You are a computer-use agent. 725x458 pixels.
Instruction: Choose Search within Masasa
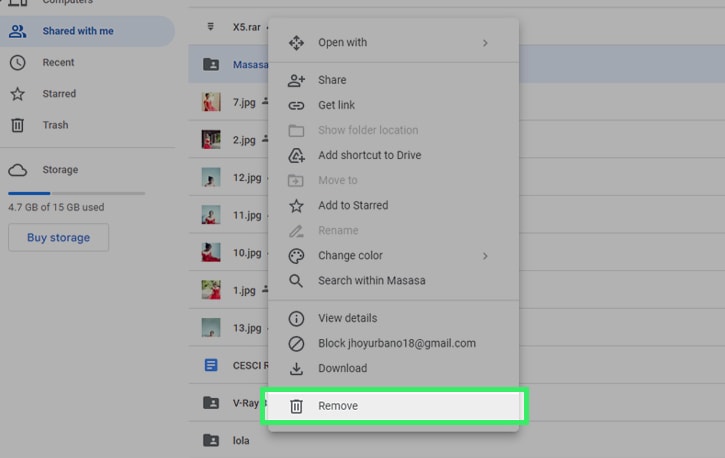[x=393, y=281]
